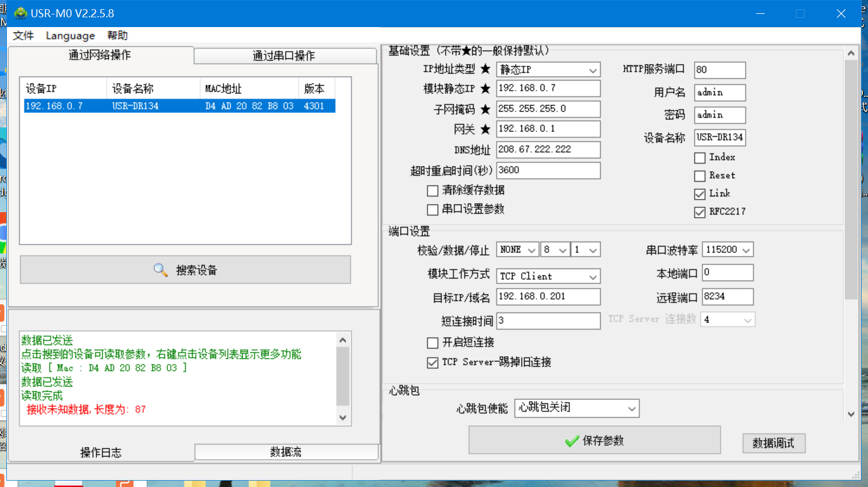Click the USR-M0 app icon in title bar
The width and height of the screenshot is (868, 487).
click(21, 13)
